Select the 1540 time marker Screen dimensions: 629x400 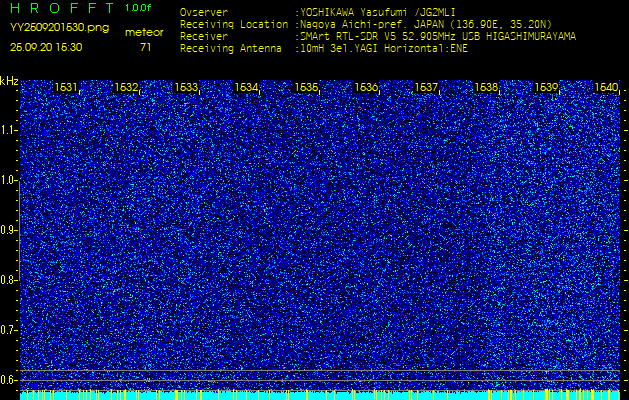[x=606, y=88]
